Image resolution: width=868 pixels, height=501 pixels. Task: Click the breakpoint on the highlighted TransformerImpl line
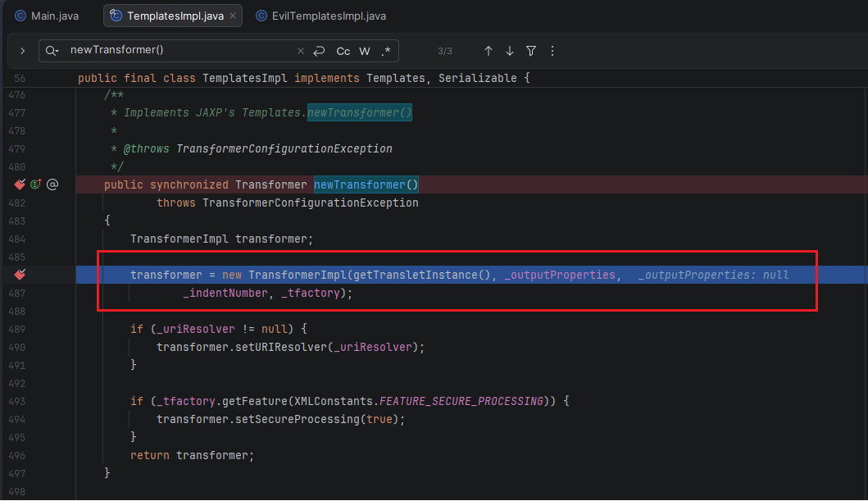[20, 275]
